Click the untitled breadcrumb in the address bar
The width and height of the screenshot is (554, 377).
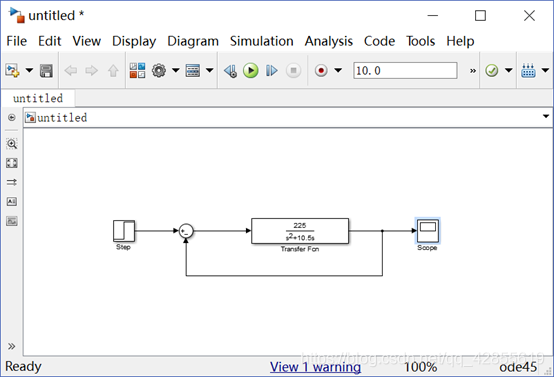click(62, 118)
